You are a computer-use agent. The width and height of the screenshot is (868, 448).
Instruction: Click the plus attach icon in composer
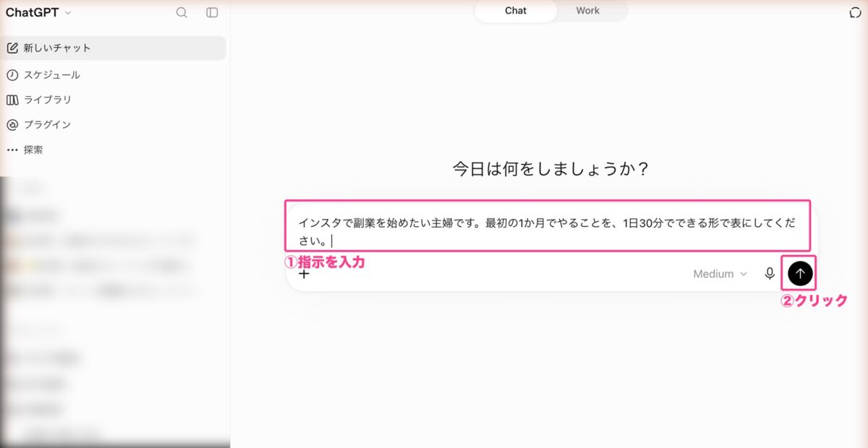305,274
